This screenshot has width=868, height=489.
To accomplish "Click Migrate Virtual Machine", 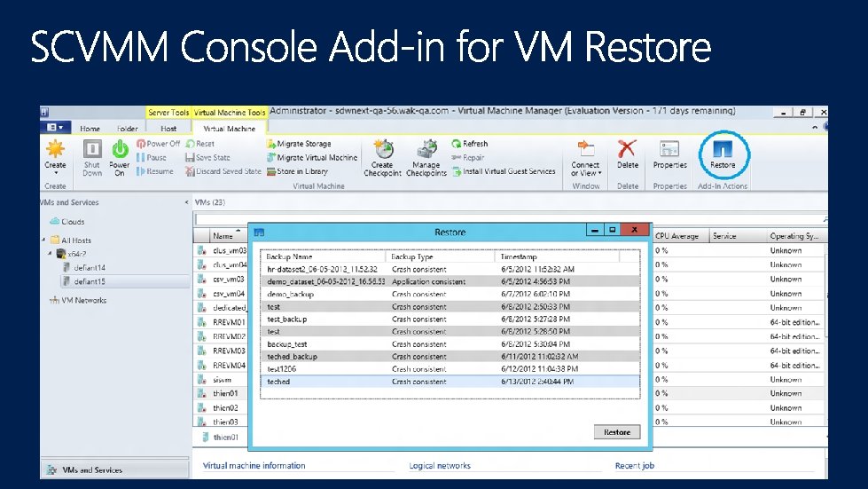I will [x=312, y=157].
